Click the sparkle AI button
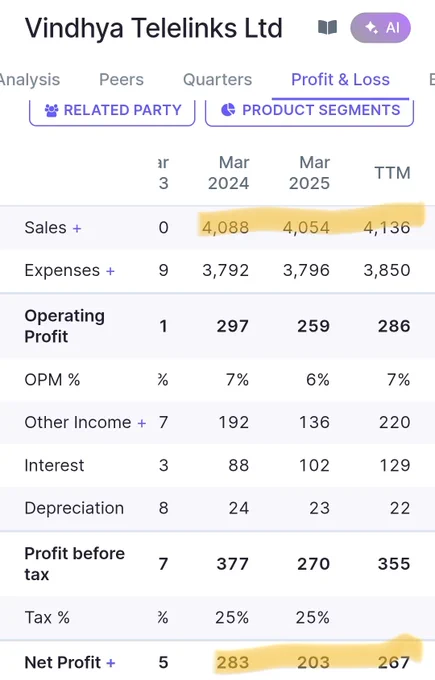The image size is (435, 680). pyautogui.click(x=380, y=28)
